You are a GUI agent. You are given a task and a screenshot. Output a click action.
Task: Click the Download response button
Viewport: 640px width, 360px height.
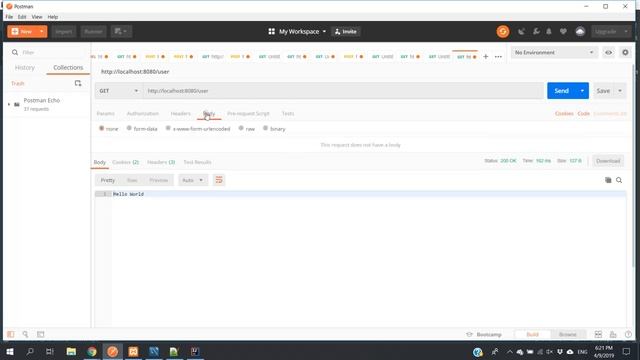coord(608,161)
